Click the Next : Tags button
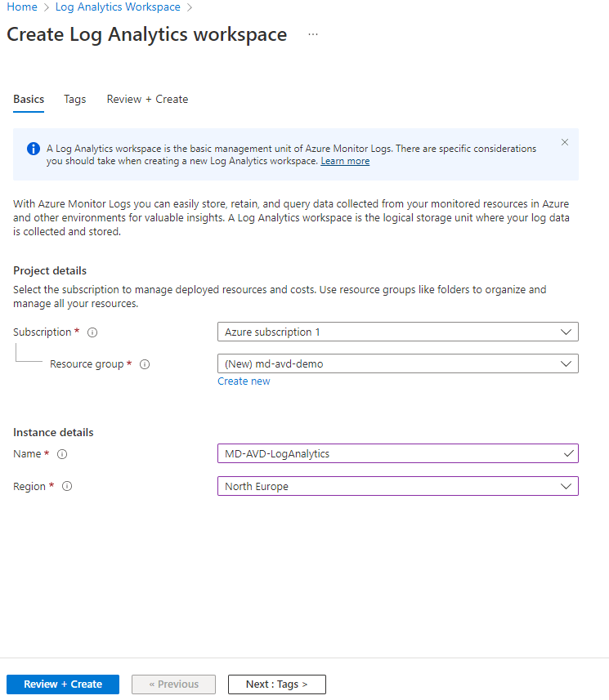This screenshot has height=700, width=609. pyautogui.click(x=276, y=684)
